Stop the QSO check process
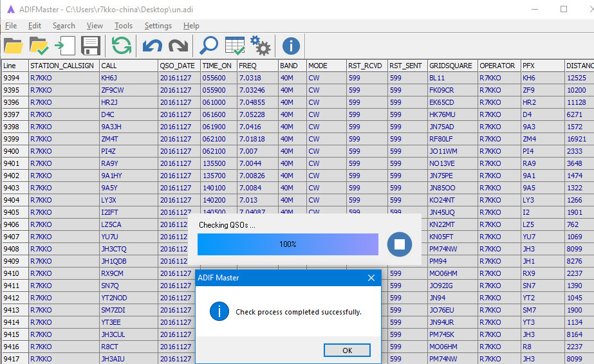The width and height of the screenshot is (594, 364). pyautogui.click(x=399, y=244)
